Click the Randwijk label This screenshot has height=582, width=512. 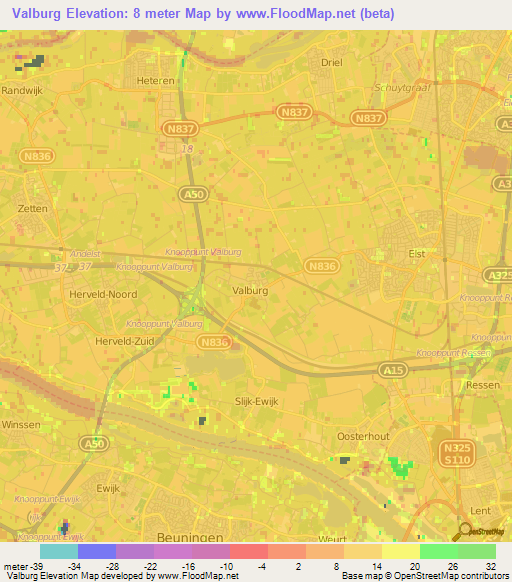[22, 91]
